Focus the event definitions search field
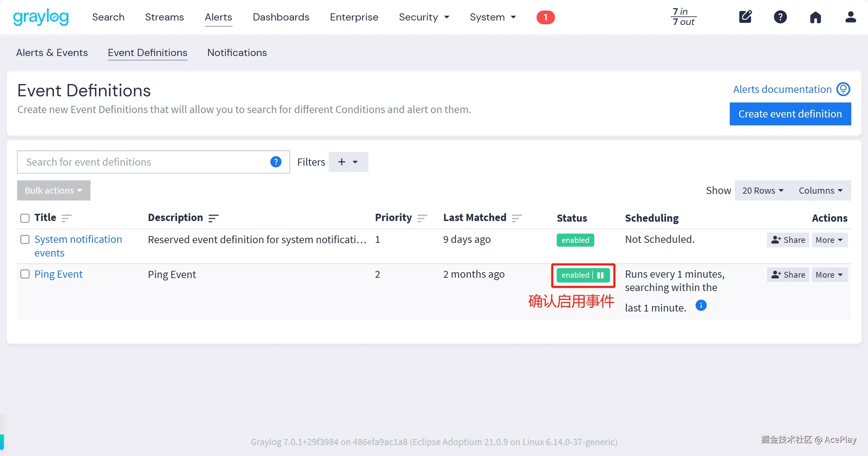 (143, 162)
